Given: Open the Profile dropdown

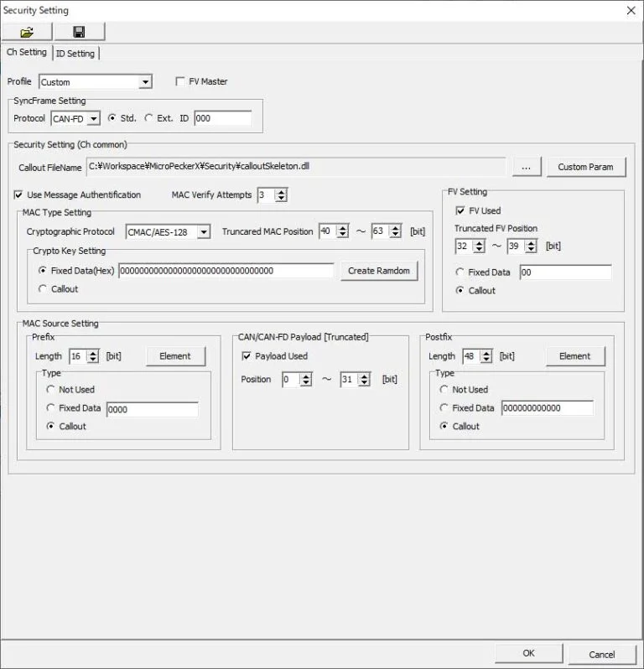Looking at the screenshot, I should click(145, 82).
